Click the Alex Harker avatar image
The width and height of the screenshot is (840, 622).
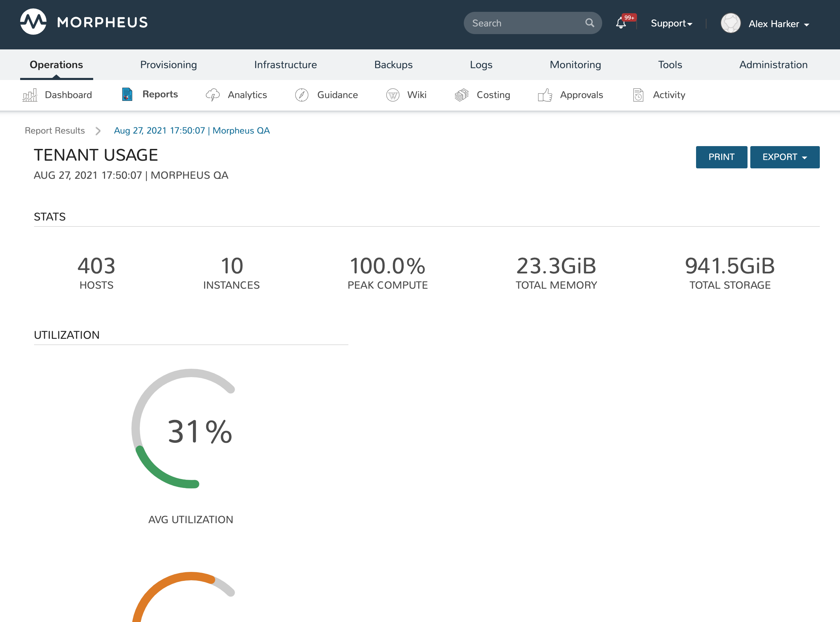[730, 23]
